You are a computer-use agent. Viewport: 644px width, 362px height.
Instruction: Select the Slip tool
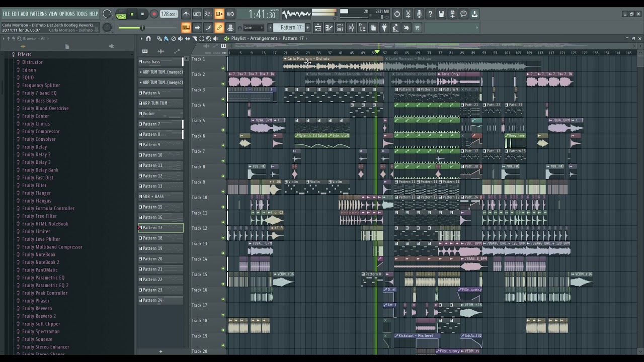pos(188,38)
